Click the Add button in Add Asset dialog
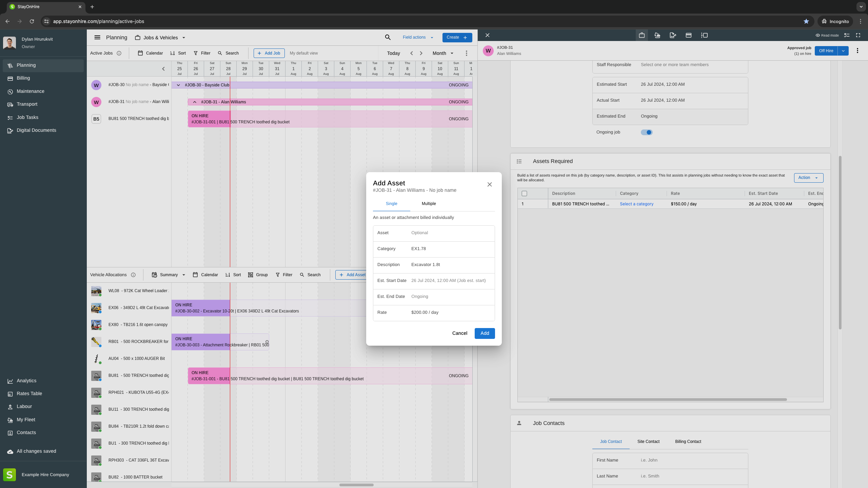This screenshot has height=488, width=868. point(485,333)
